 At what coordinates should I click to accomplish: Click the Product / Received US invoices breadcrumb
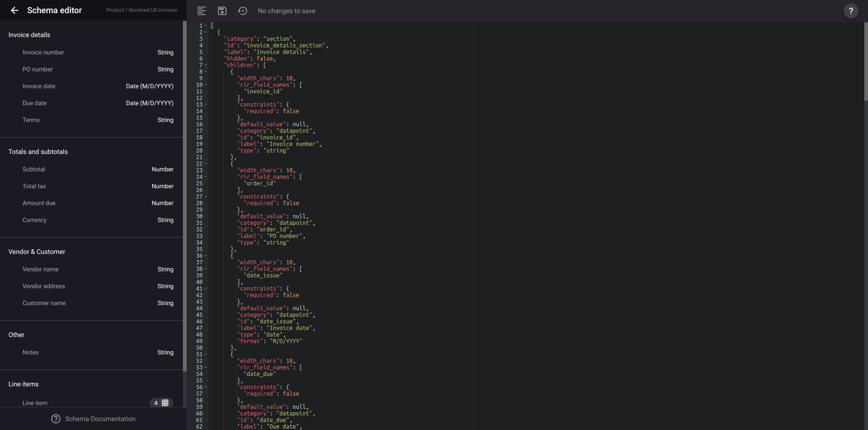[141, 10]
